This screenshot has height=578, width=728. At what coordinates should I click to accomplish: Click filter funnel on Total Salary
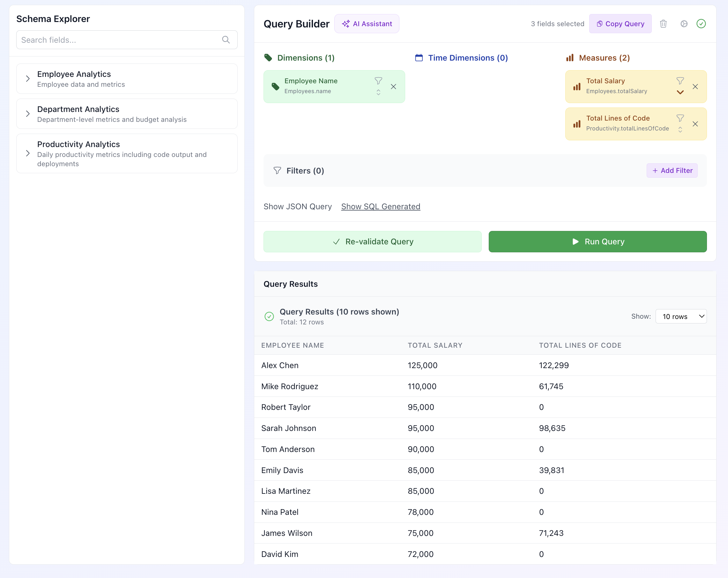coord(680,81)
